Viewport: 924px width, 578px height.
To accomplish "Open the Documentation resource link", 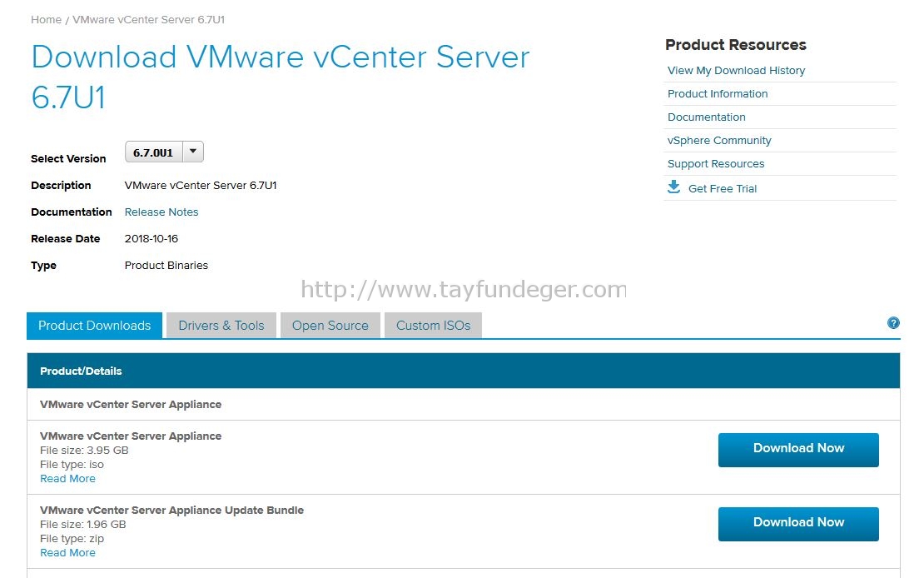I will [x=706, y=117].
